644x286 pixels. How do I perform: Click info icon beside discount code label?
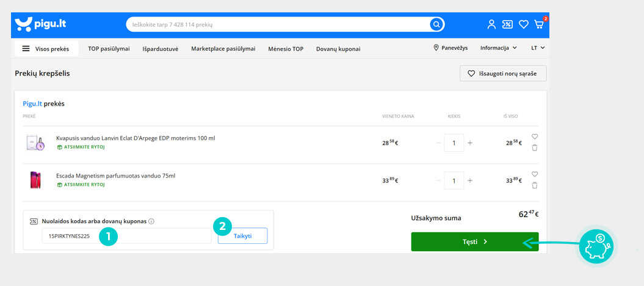(x=151, y=221)
